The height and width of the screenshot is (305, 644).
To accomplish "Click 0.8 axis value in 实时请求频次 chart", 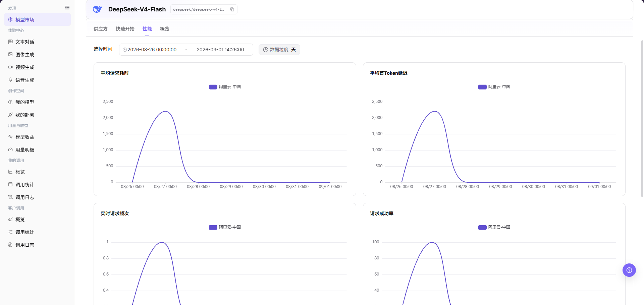I will coord(106,258).
